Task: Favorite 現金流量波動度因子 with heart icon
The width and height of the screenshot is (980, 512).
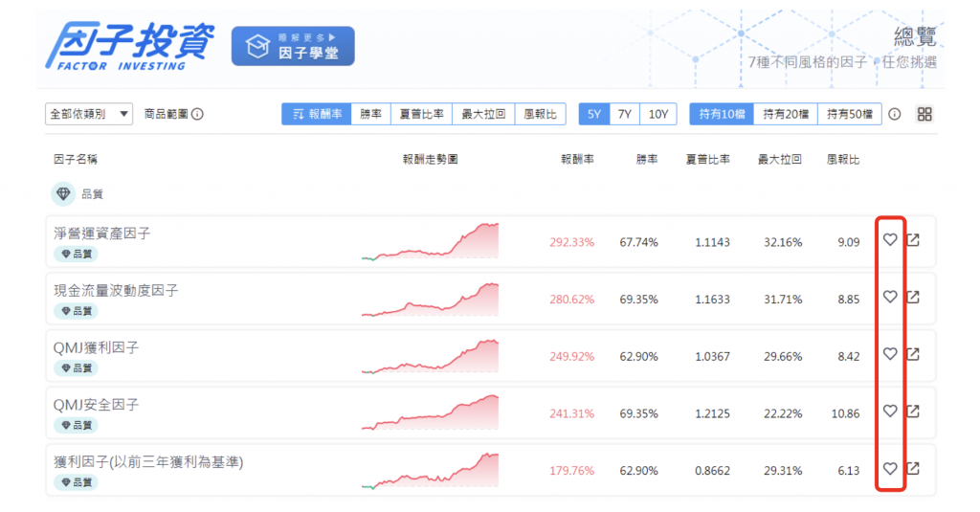Action: 889,298
